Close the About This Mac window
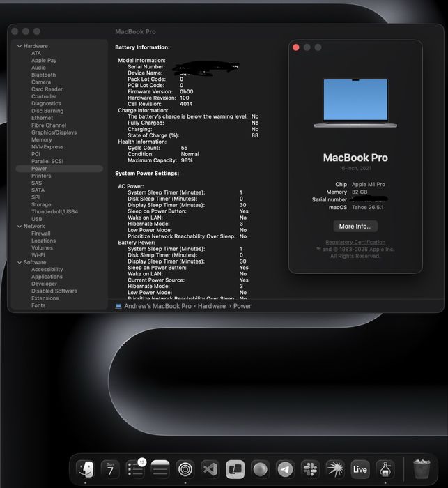The image size is (448, 488). (x=296, y=47)
